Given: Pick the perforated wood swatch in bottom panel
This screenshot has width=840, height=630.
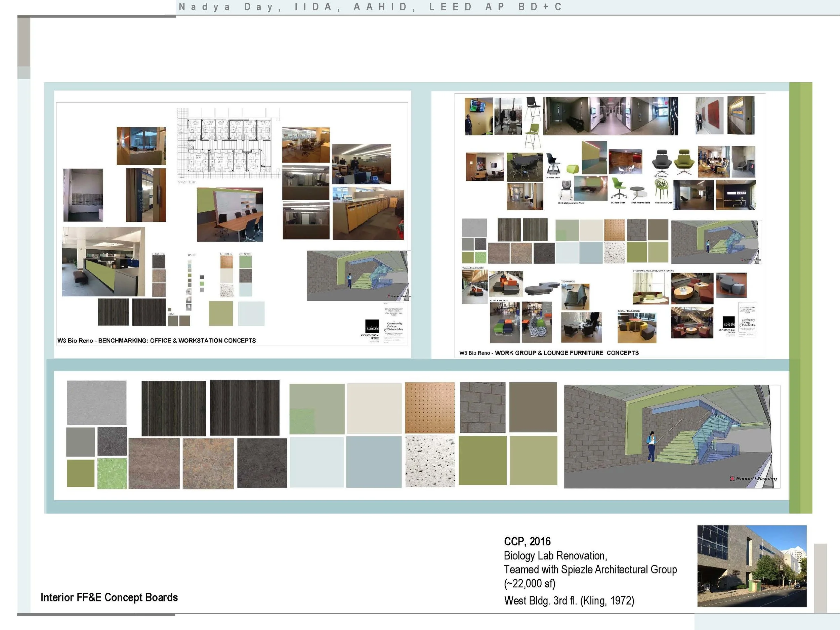Looking at the screenshot, I should pos(429,408).
